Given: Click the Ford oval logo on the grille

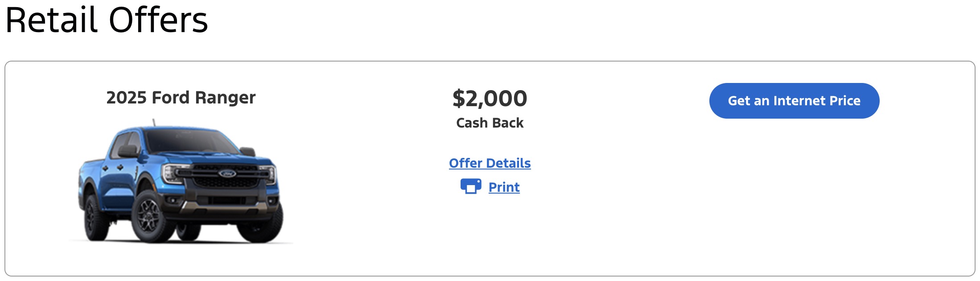Looking at the screenshot, I should (x=227, y=173).
